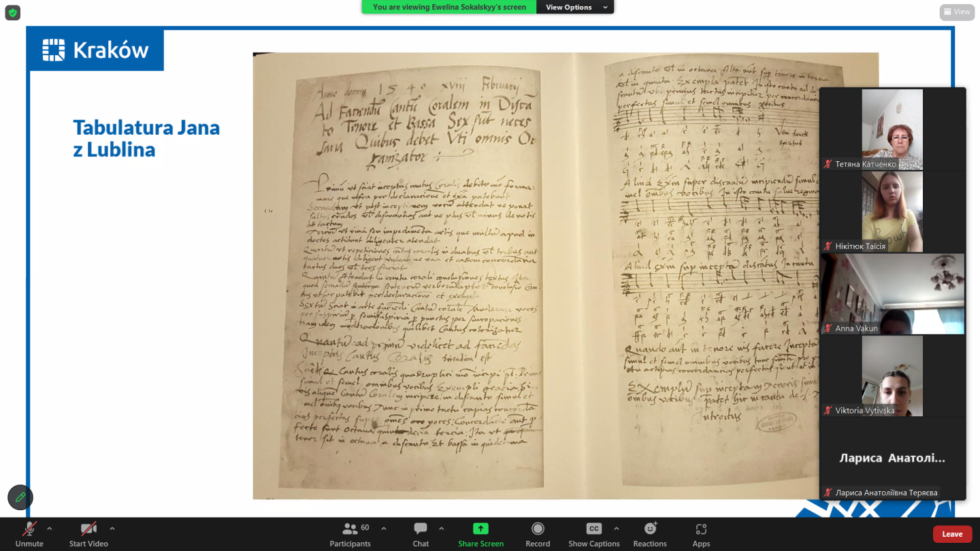
Task: Click the red Leave button
Action: pos(951,534)
